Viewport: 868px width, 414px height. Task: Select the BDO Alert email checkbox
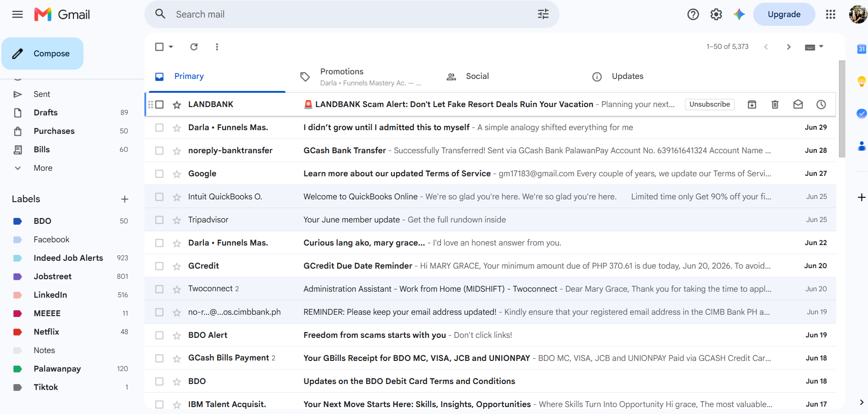160,335
